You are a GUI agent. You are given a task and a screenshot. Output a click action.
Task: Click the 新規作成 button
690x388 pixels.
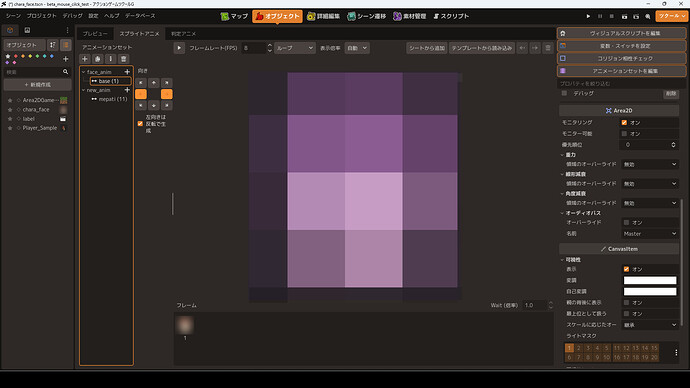tap(37, 84)
